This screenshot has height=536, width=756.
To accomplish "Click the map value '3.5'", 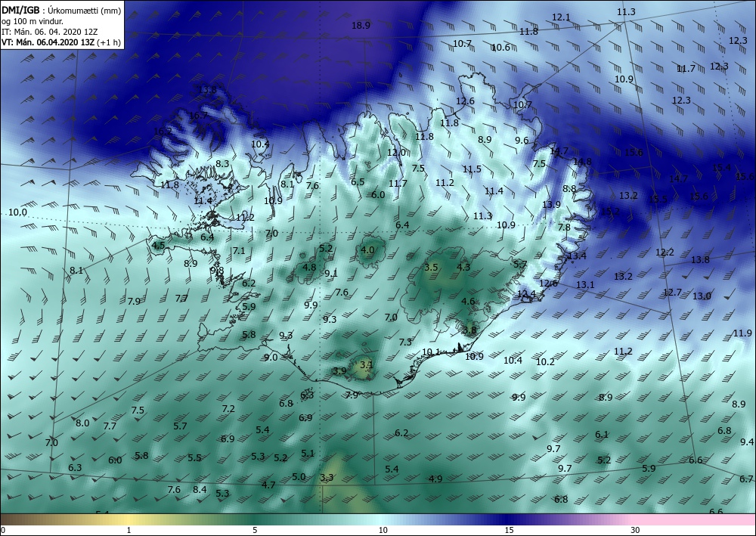I will (431, 268).
